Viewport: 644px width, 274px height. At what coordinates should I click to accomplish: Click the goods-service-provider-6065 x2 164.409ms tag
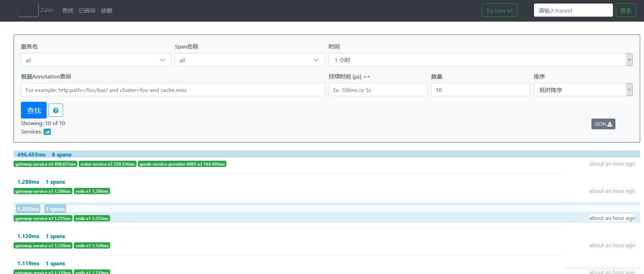pos(182,164)
